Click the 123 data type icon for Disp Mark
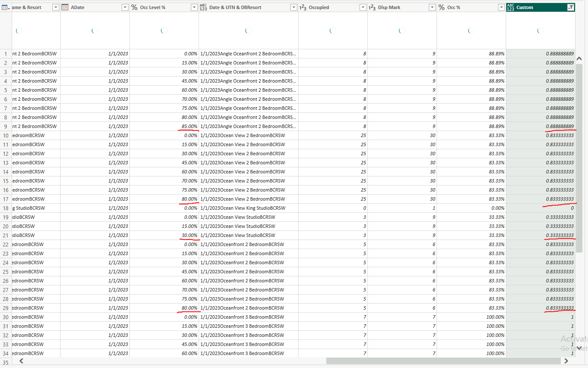The width and height of the screenshot is (588, 368). [x=372, y=7]
